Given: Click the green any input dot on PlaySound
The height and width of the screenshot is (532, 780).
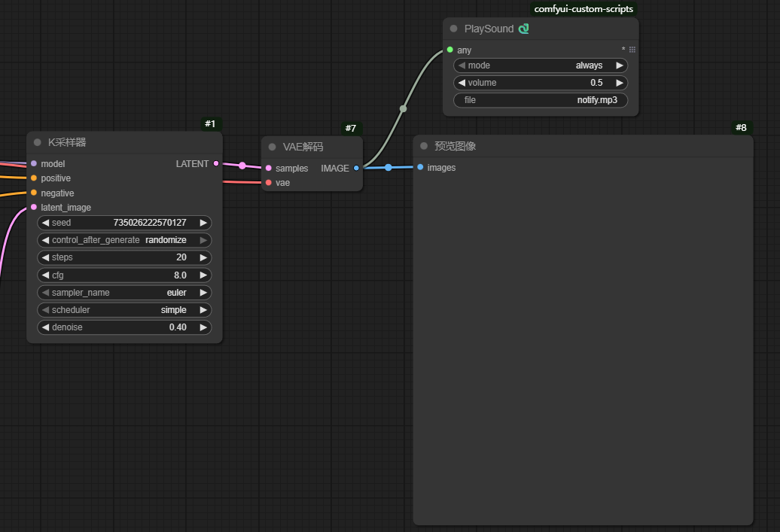Looking at the screenshot, I should tap(450, 50).
